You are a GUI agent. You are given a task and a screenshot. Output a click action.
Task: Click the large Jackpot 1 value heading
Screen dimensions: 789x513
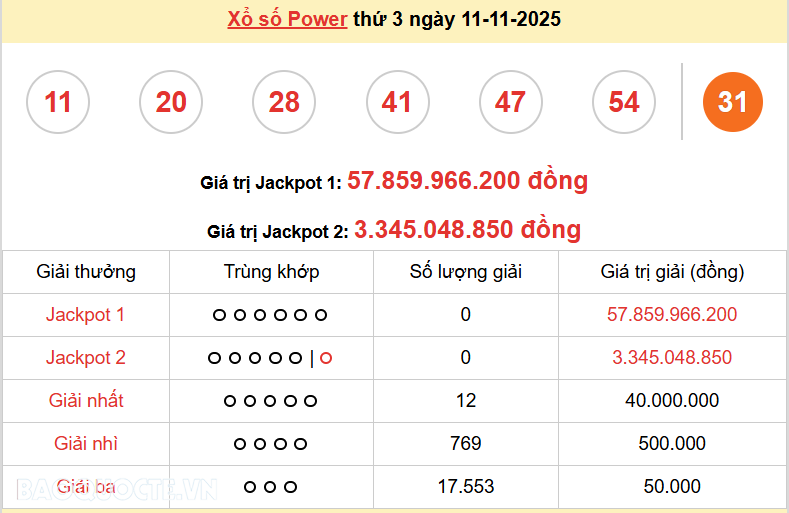coord(467,181)
